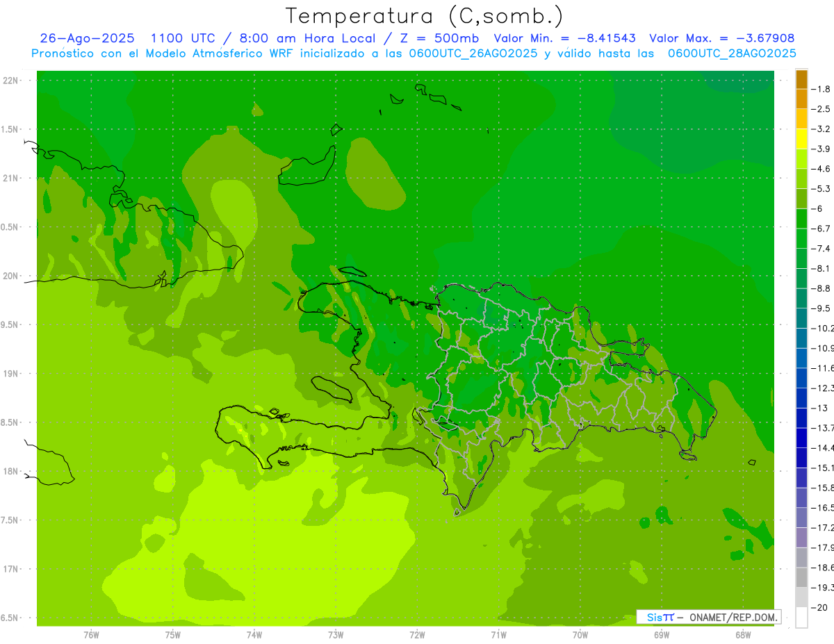Click the '-17.9' legend value
Screen dimensions: 834x644
pos(822,547)
